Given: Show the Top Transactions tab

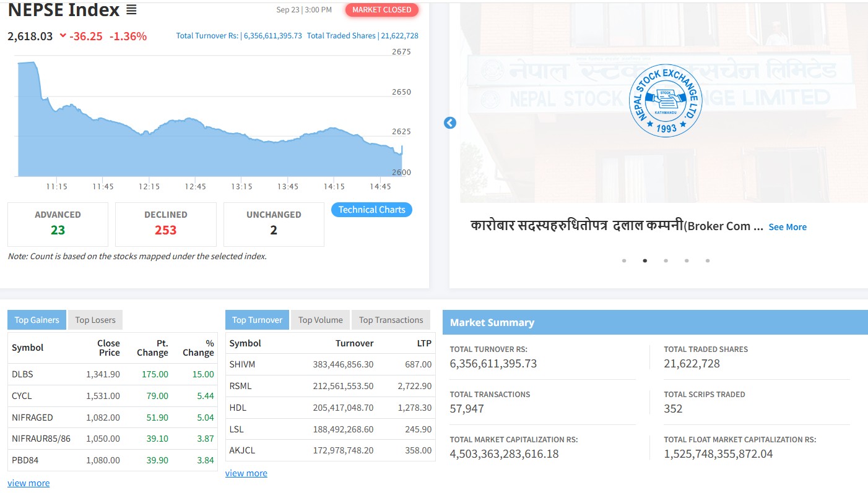Looking at the screenshot, I should click(x=391, y=320).
